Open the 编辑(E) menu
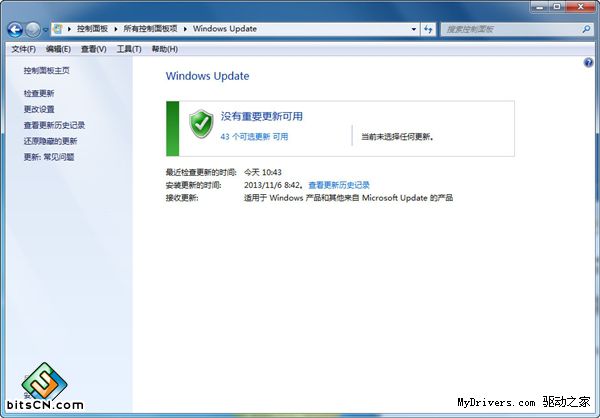The width and height of the screenshot is (600, 418). [58, 49]
